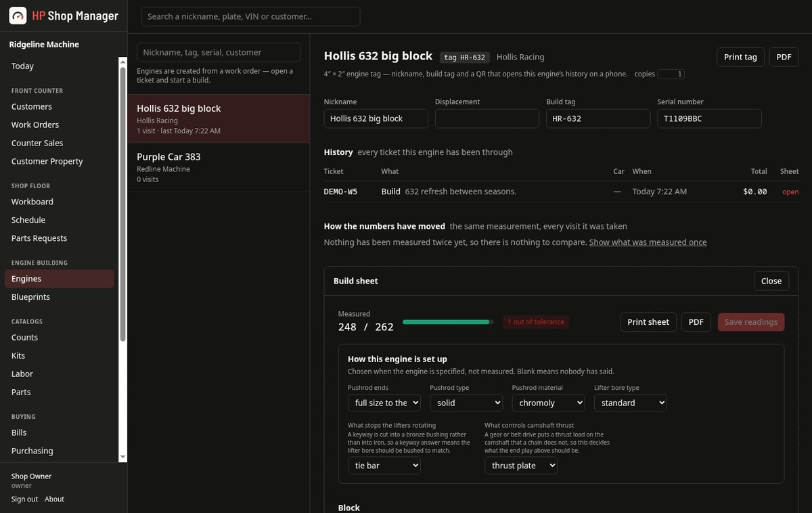Viewport: 812px width, 513px height.
Task: Open the Lifter bore type dropdown
Action: click(631, 403)
